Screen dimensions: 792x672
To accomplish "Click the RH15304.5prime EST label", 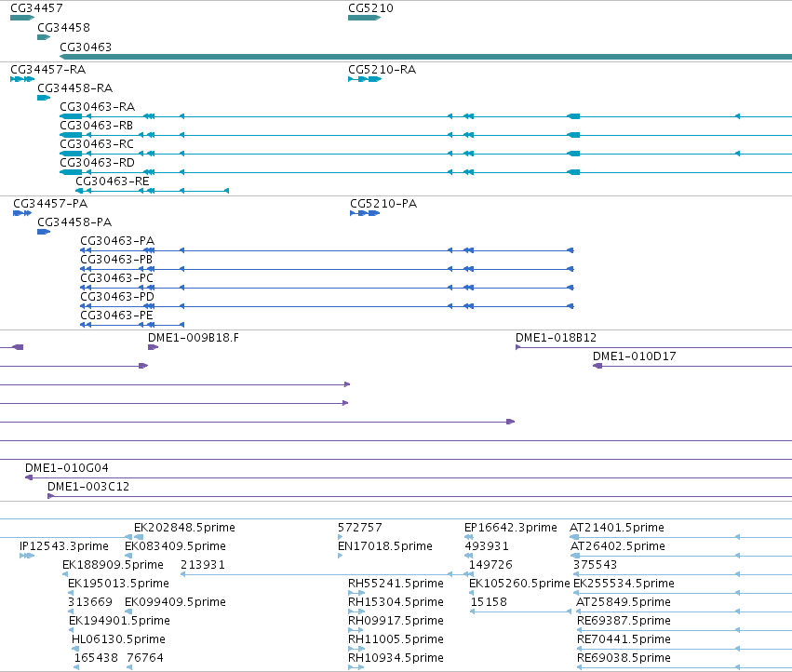I will [x=396, y=602].
